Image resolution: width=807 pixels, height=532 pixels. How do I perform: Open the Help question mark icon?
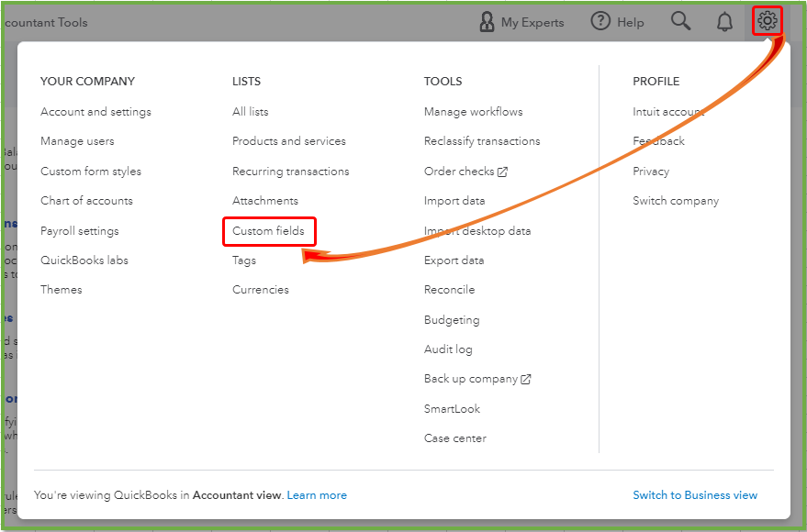(600, 21)
